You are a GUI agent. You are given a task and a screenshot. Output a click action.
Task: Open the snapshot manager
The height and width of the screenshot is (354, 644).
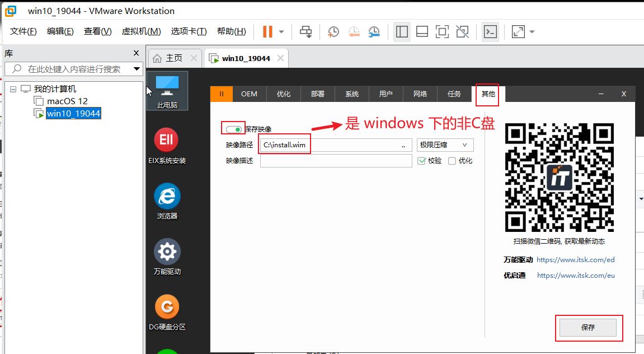pyautogui.click(x=374, y=32)
